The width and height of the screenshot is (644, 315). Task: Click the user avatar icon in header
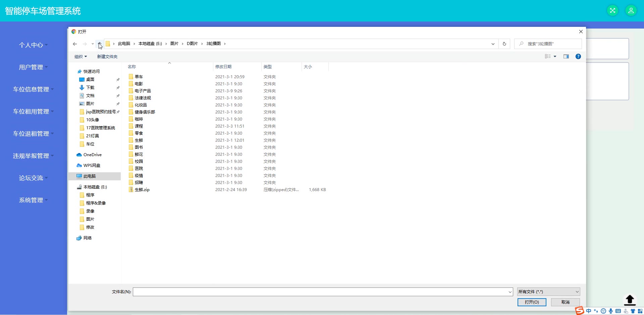click(x=631, y=10)
